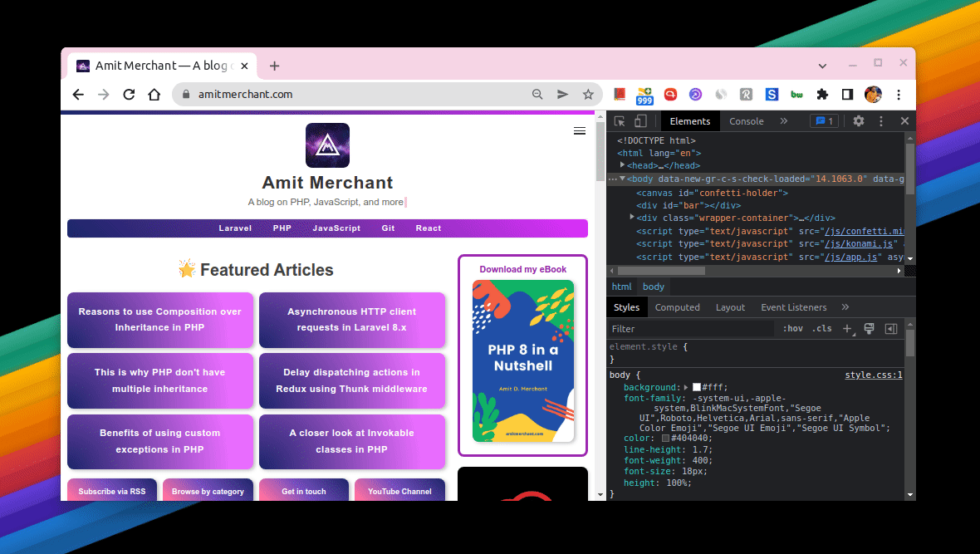The height and width of the screenshot is (554, 980).
Task: Toggle rendering emulations paintbrush icon
Action: 869,328
